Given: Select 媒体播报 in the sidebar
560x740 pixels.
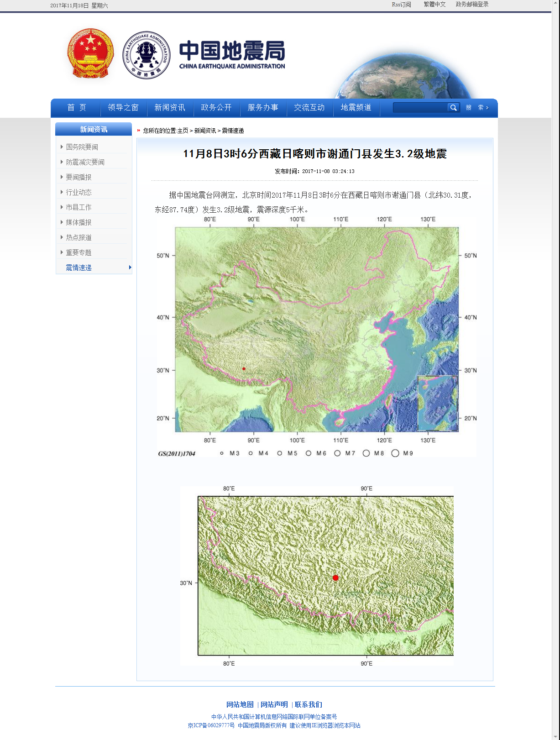Looking at the screenshot, I should click(79, 222).
